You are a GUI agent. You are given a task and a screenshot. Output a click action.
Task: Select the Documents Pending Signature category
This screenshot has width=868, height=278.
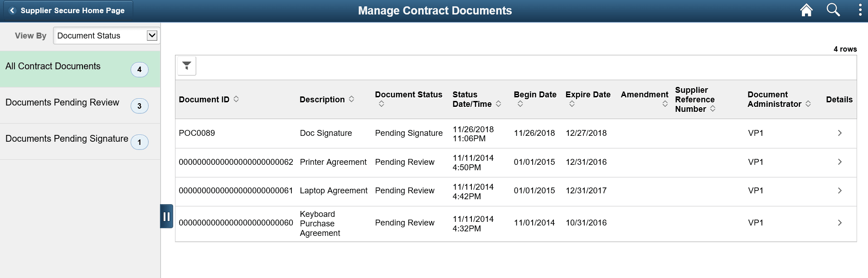coord(67,139)
